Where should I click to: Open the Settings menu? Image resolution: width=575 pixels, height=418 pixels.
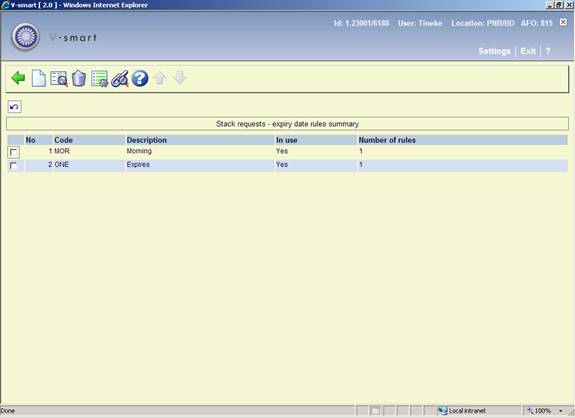click(494, 51)
